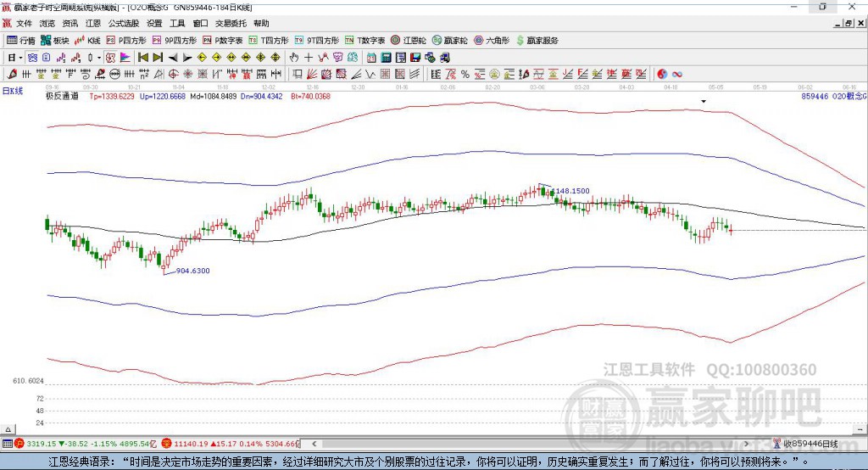Screen dimensions: 868x470
Task: Open the 六角形 hexagon tool
Action: coord(492,41)
